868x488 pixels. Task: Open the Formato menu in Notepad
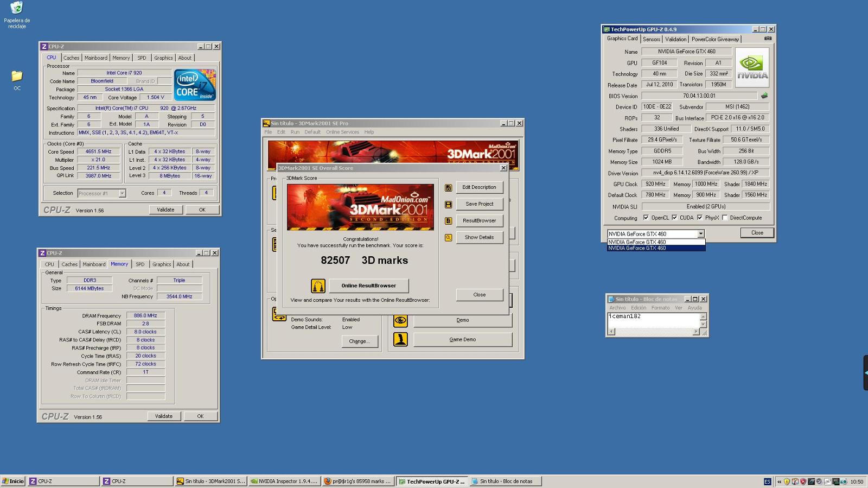coord(660,308)
